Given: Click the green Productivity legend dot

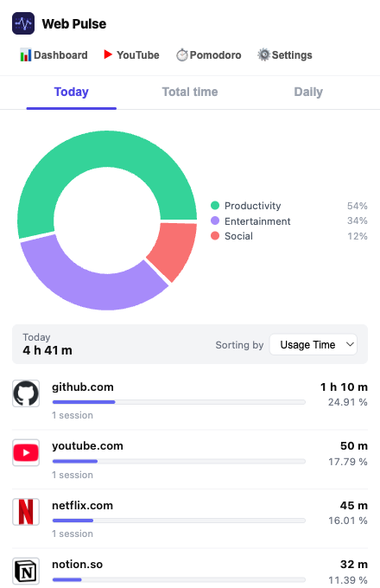Looking at the screenshot, I should pos(215,206).
